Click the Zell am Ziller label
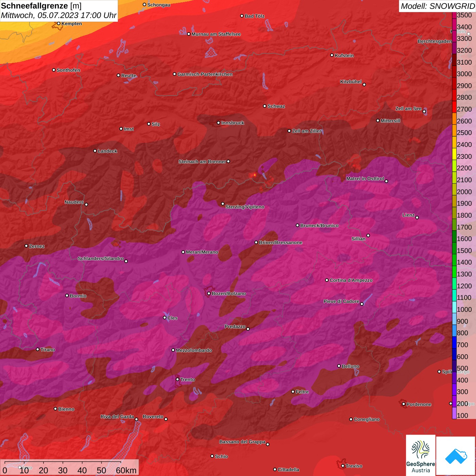 (x=306, y=131)
